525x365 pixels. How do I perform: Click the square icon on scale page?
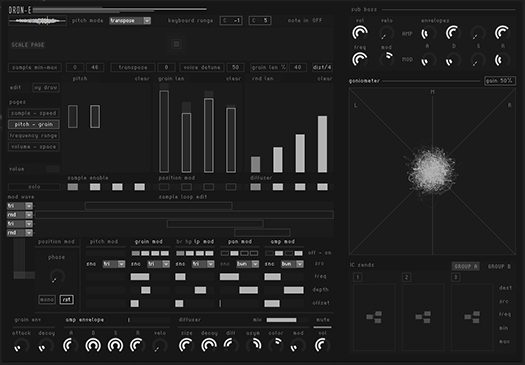click(176, 44)
